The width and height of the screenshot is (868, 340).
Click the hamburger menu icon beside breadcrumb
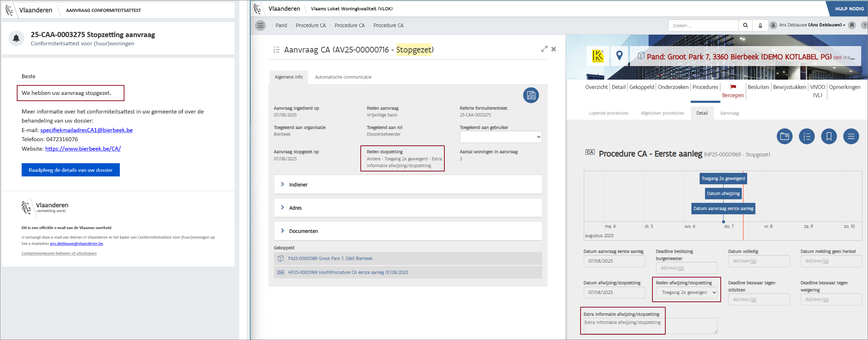[x=260, y=25]
